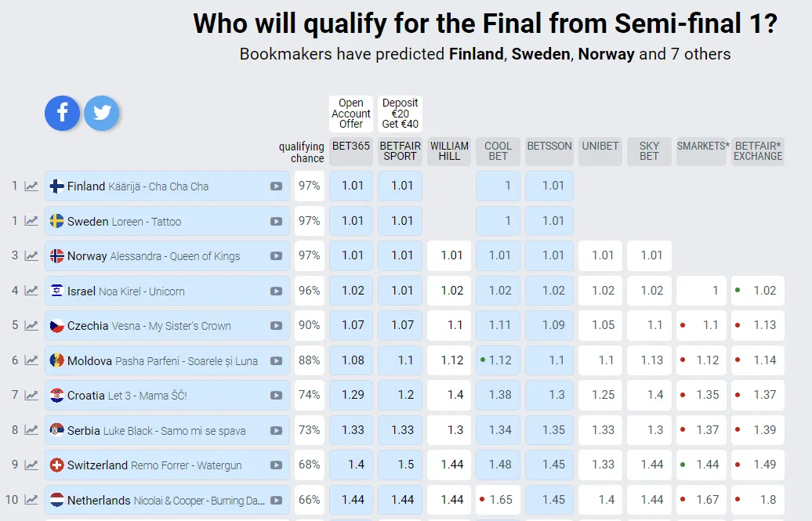Select the Finland Käärijä entry row
Screen dimensions: 812x521
(157, 186)
